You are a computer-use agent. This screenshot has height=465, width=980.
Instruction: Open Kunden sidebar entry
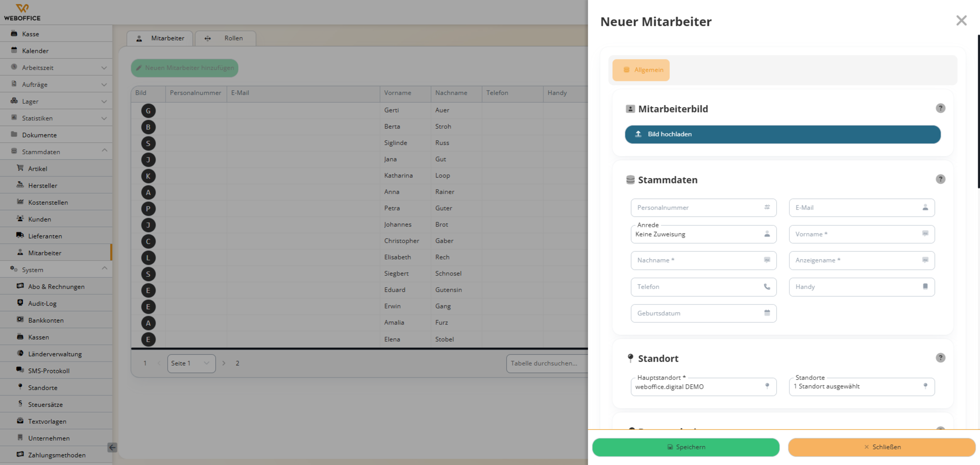pos(56,219)
